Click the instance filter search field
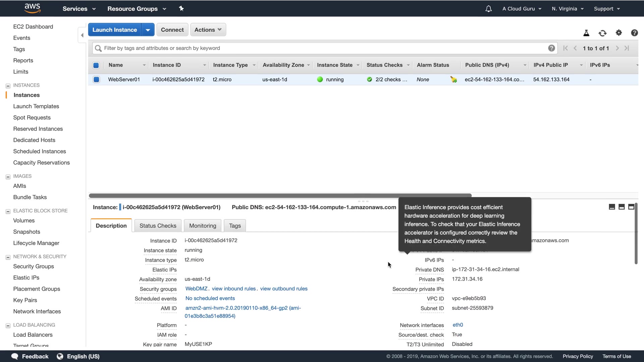Image resolution: width=644 pixels, height=362 pixels. [x=322, y=48]
